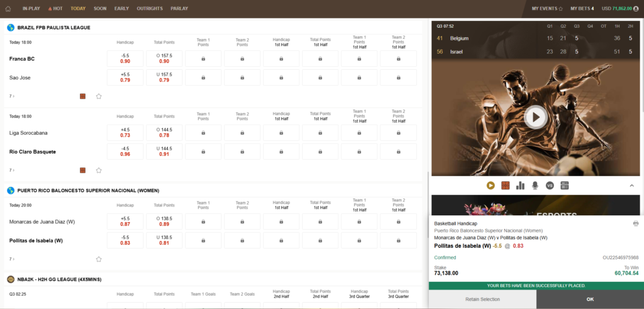Click the Retain Selection button
The image size is (644, 309).
[x=482, y=299]
